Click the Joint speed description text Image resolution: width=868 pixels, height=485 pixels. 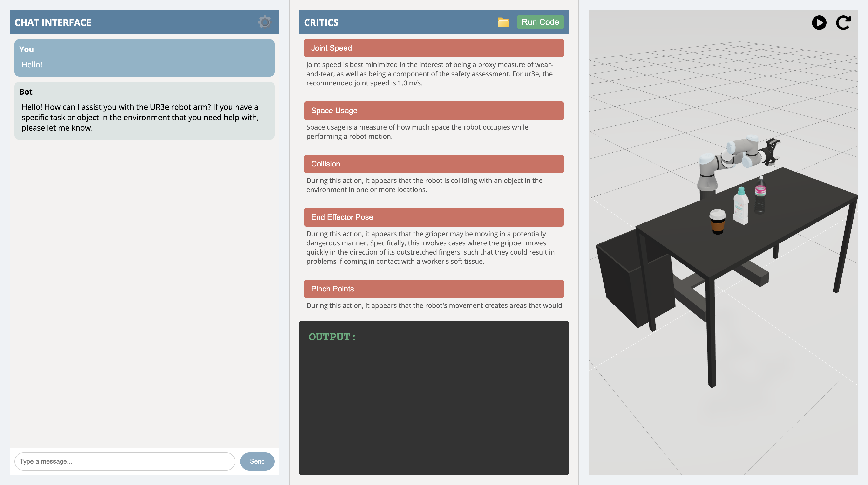point(429,74)
